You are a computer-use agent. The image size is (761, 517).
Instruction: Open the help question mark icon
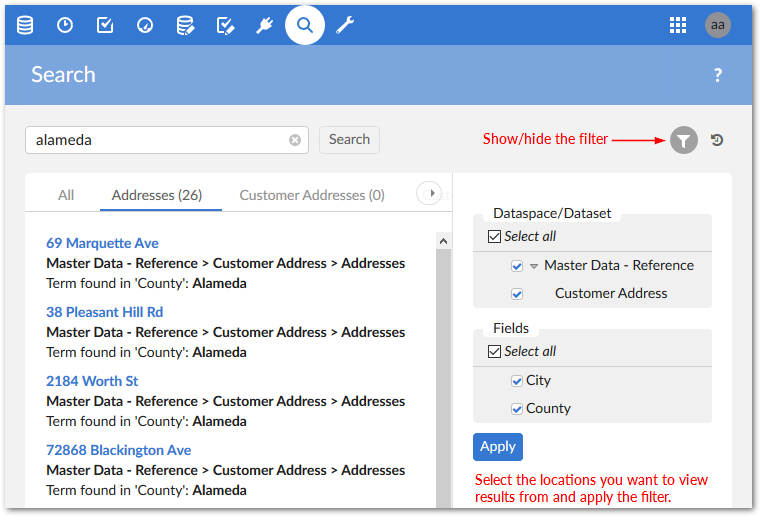tap(717, 75)
